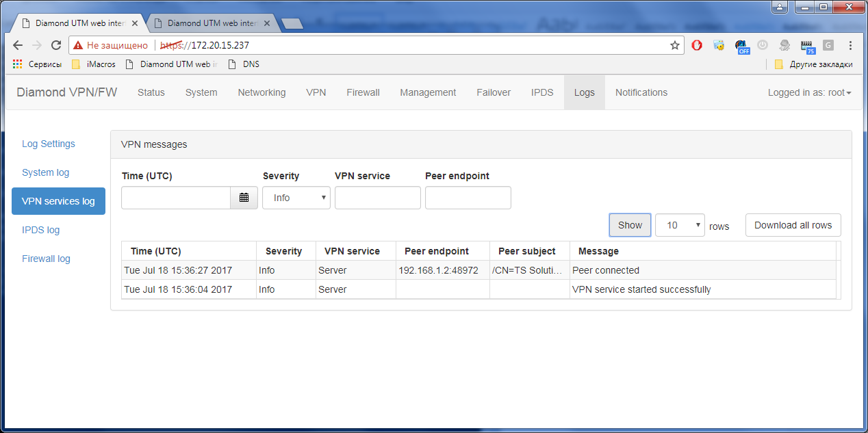Click Download all rows button
Image resolution: width=868 pixels, height=433 pixels.
pos(793,225)
